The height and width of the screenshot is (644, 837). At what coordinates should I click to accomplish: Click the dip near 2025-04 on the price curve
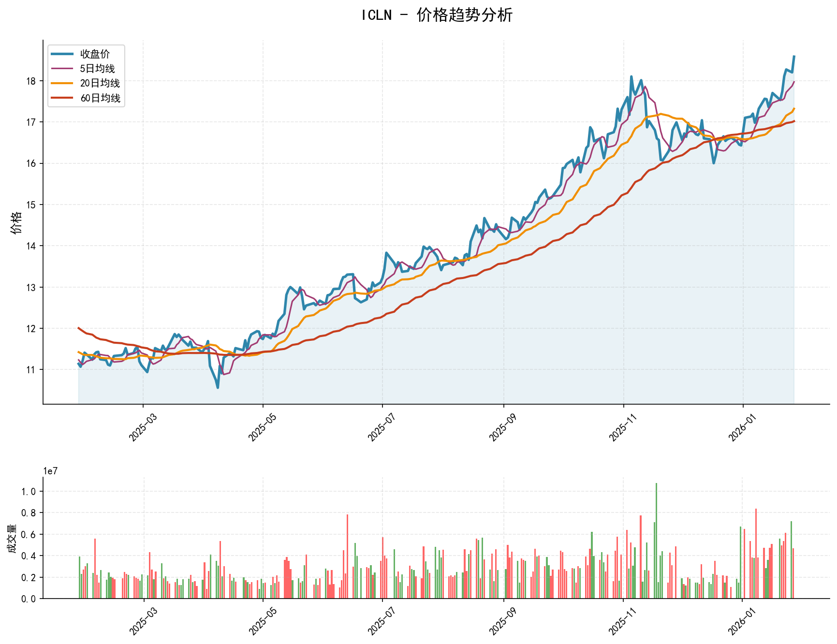click(218, 387)
